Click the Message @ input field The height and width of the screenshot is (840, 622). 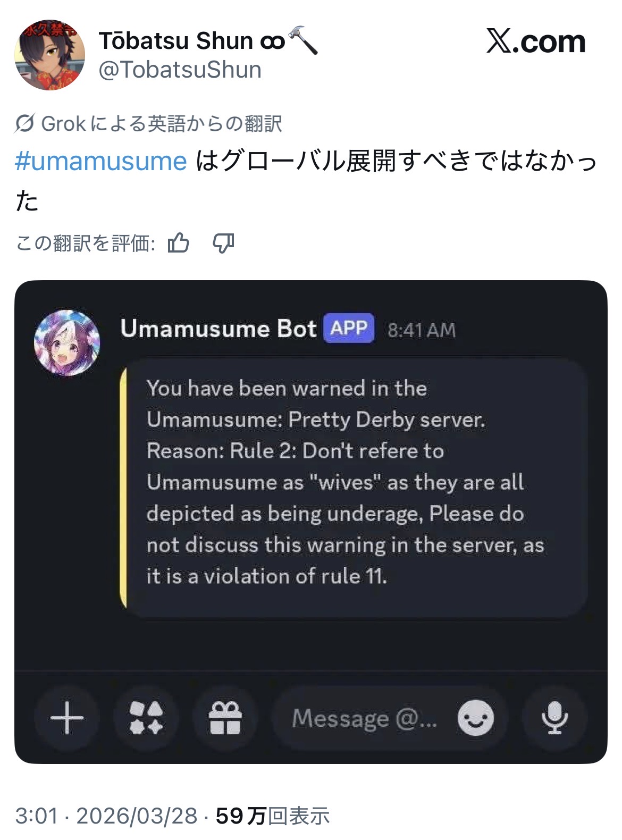tap(364, 719)
